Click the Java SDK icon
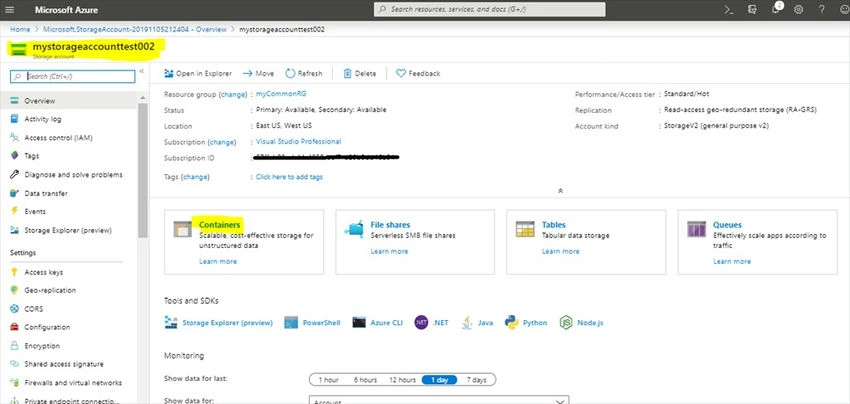Image resolution: width=850 pixels, height=404 pixels. tap(467, 322)
